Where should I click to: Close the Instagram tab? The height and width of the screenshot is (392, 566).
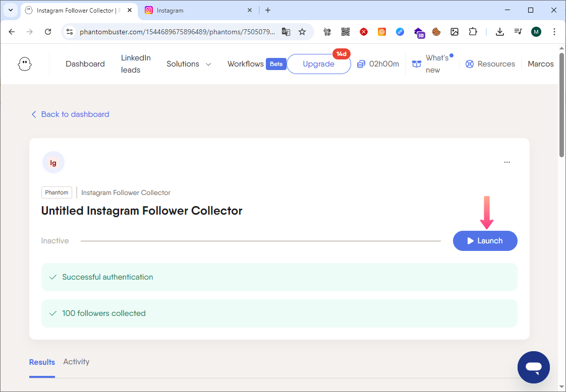249,11
